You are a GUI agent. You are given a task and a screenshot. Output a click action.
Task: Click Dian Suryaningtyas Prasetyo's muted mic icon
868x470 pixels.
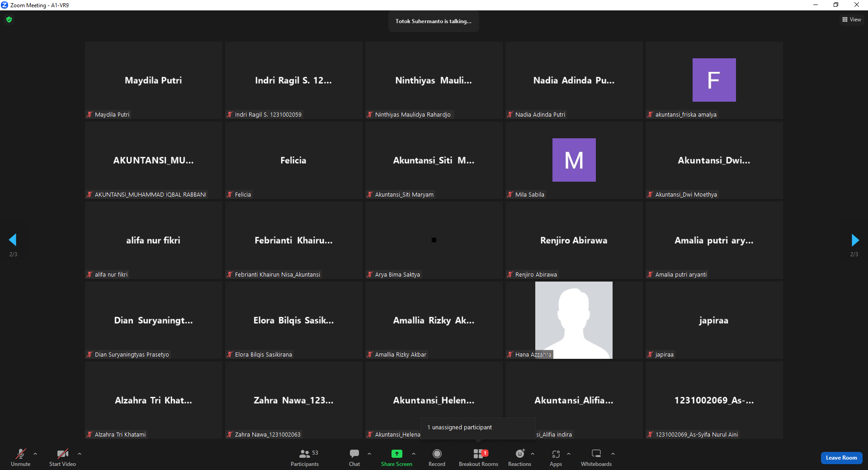pyautogui.click(x=90, y=354)
